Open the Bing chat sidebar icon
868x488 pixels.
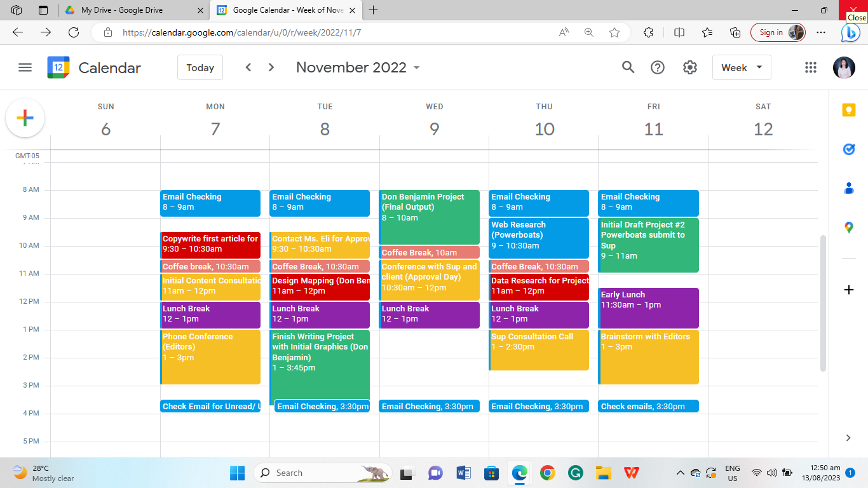(x=851, y=32)
